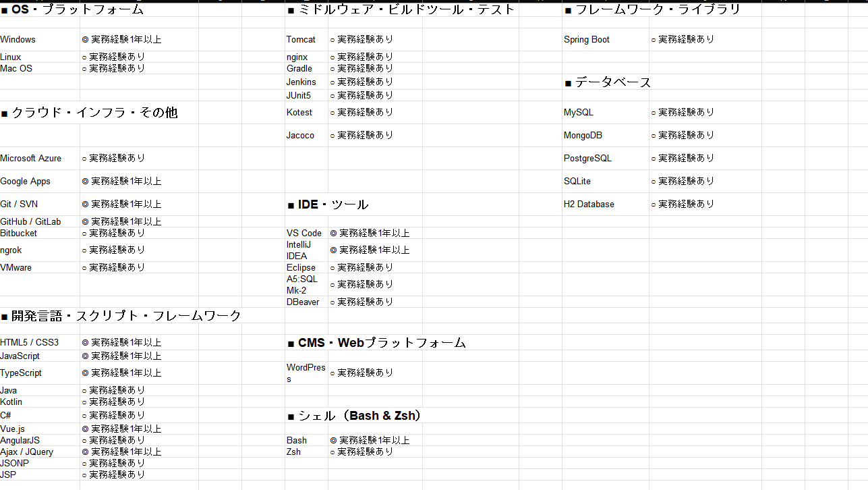Click the Jacoco cell
The height and width of the screenshot is (490, 868).
pyautogui.click(x=306, y=136)
